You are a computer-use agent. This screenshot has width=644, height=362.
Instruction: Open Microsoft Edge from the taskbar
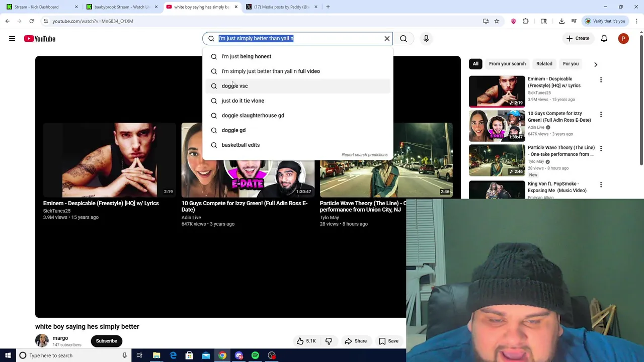tap(173, 355)
